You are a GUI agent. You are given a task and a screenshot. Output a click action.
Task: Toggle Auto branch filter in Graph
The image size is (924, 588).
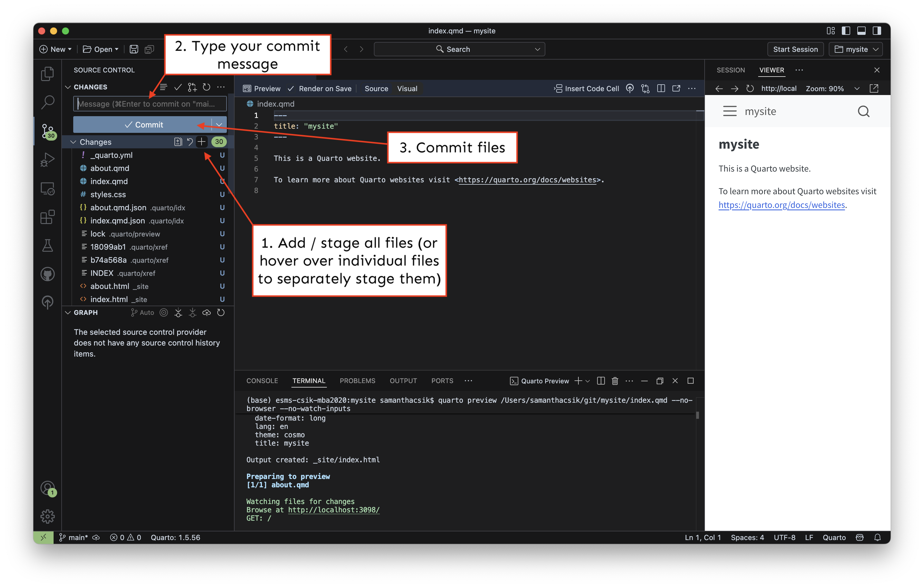coord(142,313)
